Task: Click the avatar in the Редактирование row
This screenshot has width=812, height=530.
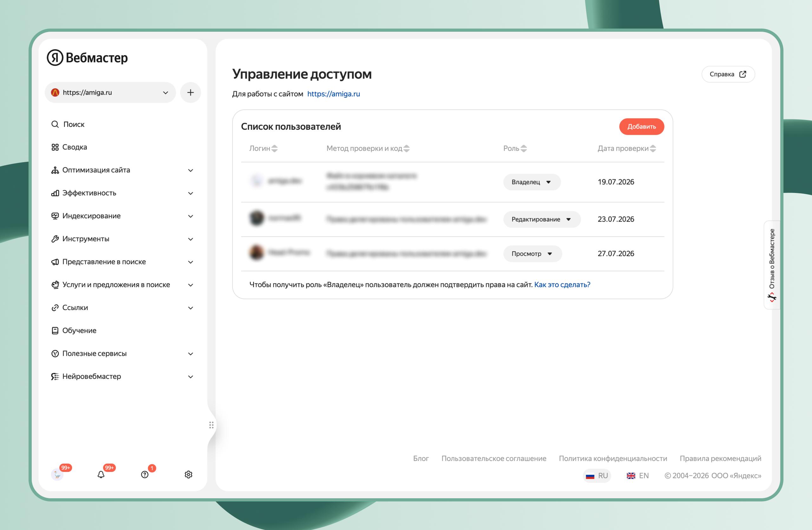Action: point(257,218)
